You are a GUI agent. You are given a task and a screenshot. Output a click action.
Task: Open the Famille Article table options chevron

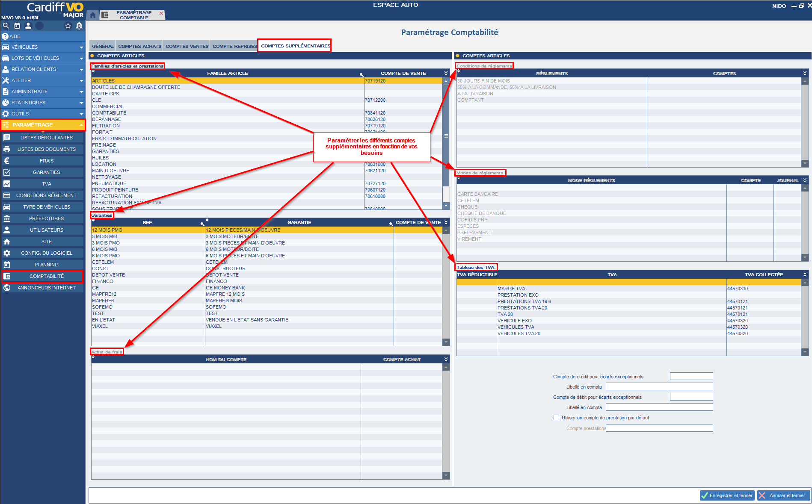[446, 73]
